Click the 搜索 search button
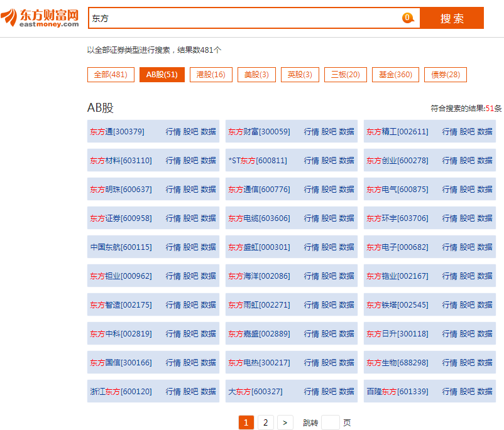This screenshot has width=504, height=430. pyautogui.click(x=452, y=18)
